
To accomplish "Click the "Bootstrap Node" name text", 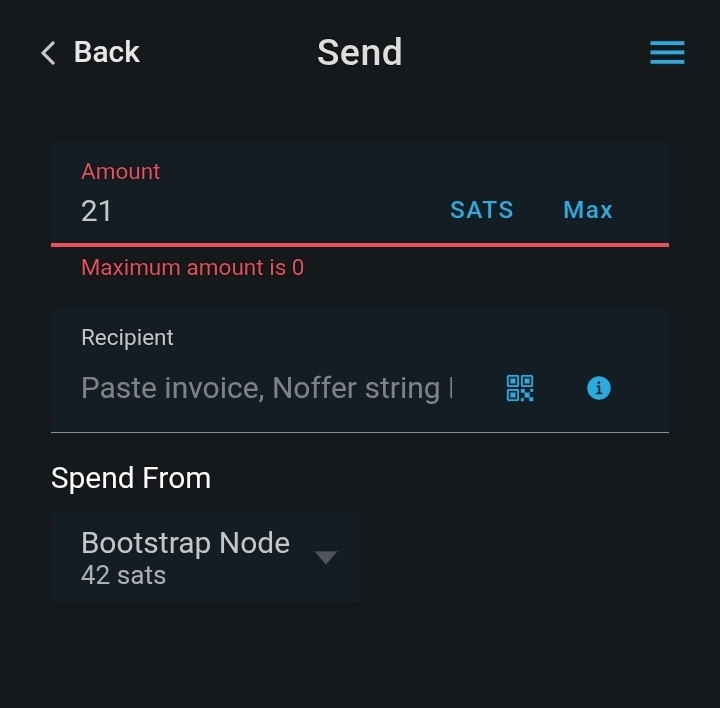I will pyautogui.click(x=185, y=543).
